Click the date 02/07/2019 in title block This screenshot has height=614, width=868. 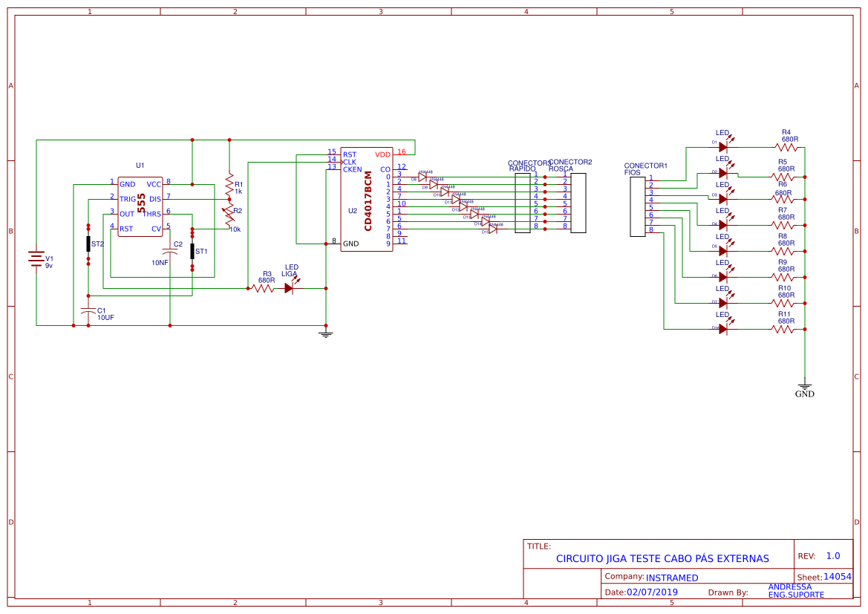click(651, 592)
